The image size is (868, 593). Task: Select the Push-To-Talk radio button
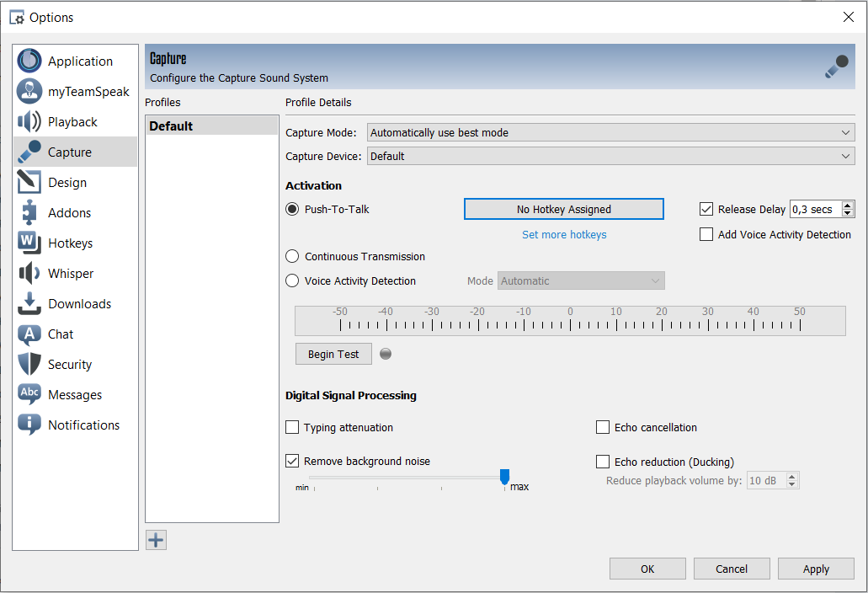(292, 209)
